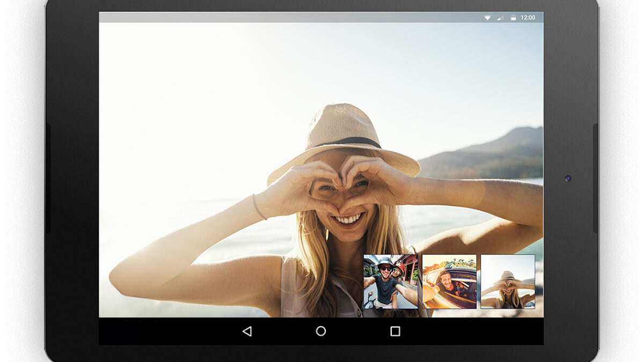The height and width of the screenshot is (362, 644).
Task: Tap the cellular signal status icon
Action: [x=500, y=18]
